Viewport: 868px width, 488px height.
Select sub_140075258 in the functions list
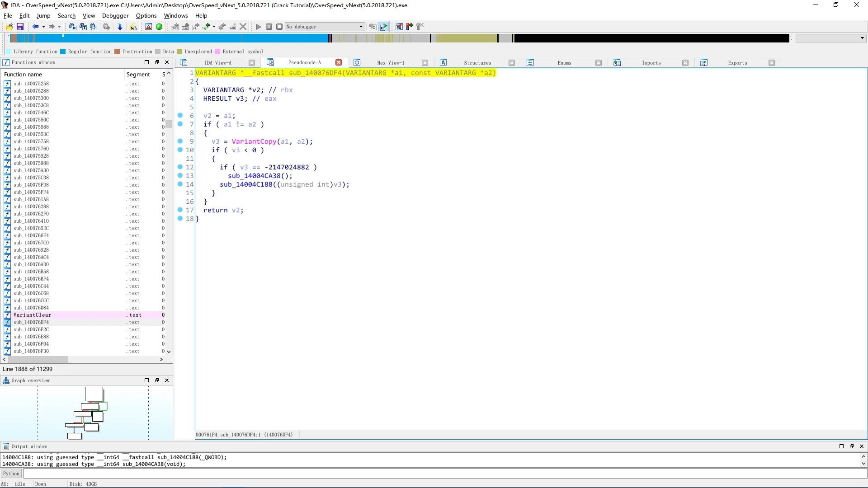click(x=84, y=84)
